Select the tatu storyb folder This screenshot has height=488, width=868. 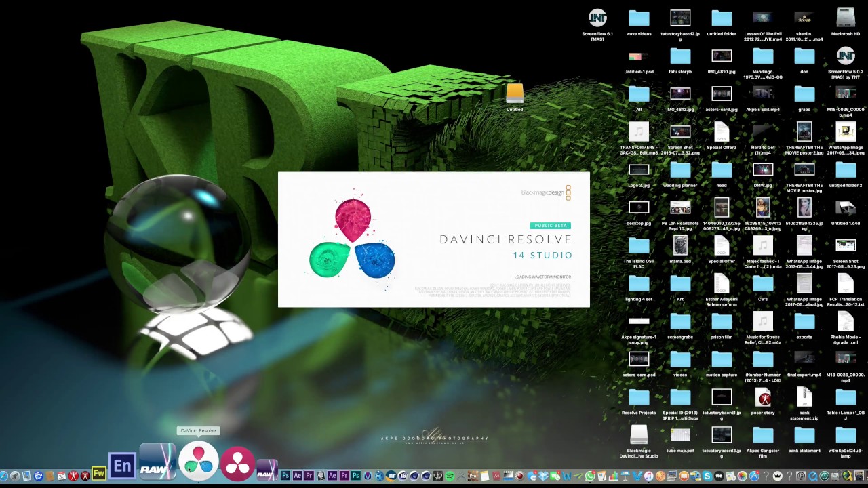click(680, 60)
